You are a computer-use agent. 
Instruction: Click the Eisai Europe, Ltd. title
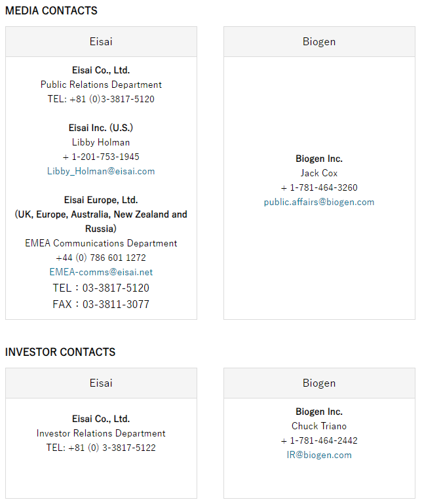point(101,200)
